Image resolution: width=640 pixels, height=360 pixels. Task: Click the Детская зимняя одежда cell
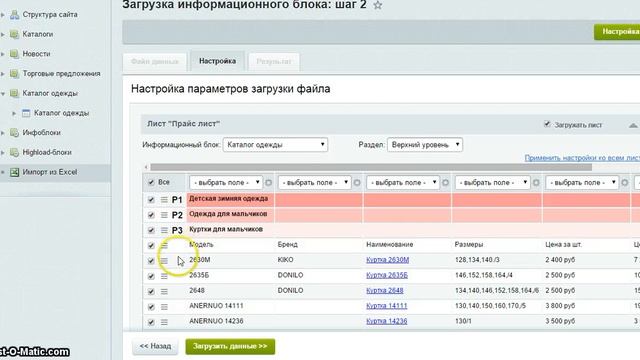(x=230, y=200)
